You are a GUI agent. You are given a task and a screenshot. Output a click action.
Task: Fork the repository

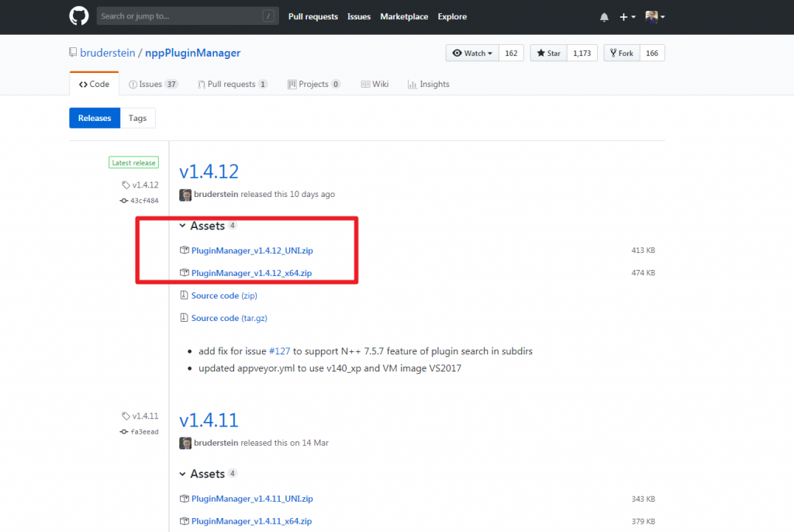coord(622,54)
